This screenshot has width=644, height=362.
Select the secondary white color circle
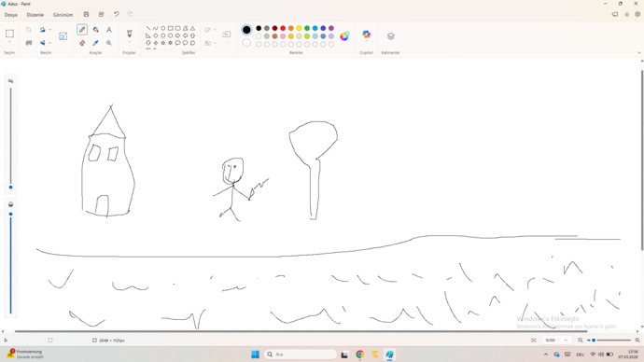pos(246,43)
